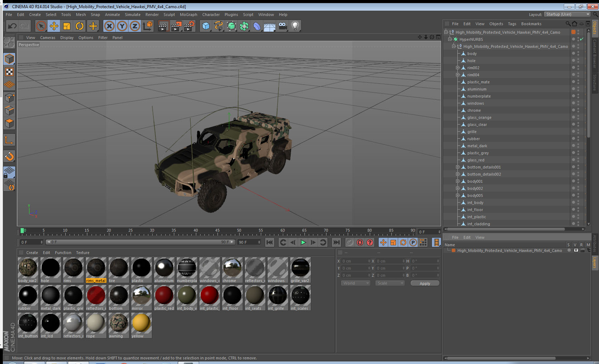Toggle Y axis lock
The image size is (599, 364).
pos(122,26)
